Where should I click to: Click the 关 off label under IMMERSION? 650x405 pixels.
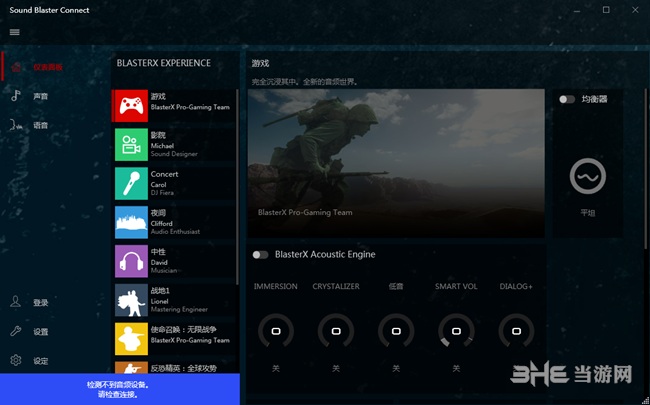[x=276, y=368]
